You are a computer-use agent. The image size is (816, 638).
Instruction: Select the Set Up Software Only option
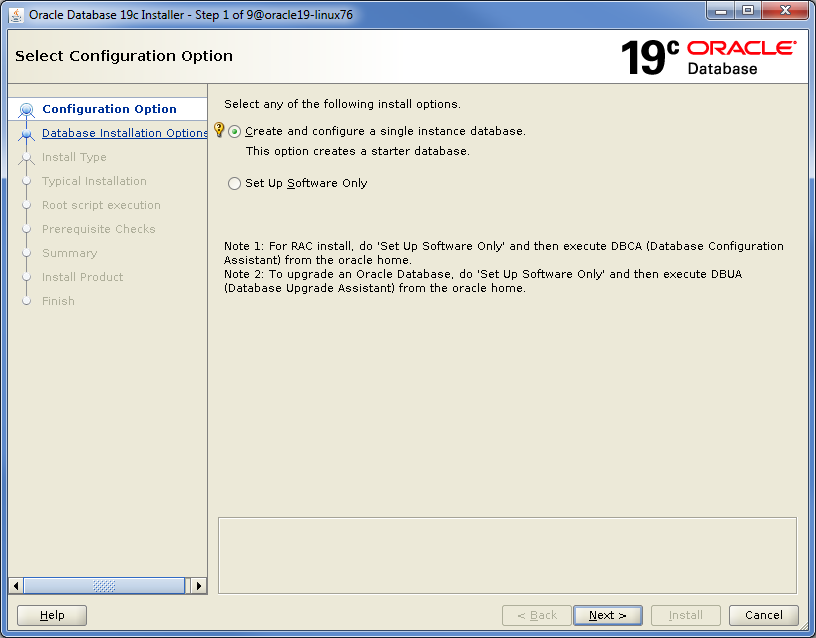pyautogui.click(x=233, y=183)
